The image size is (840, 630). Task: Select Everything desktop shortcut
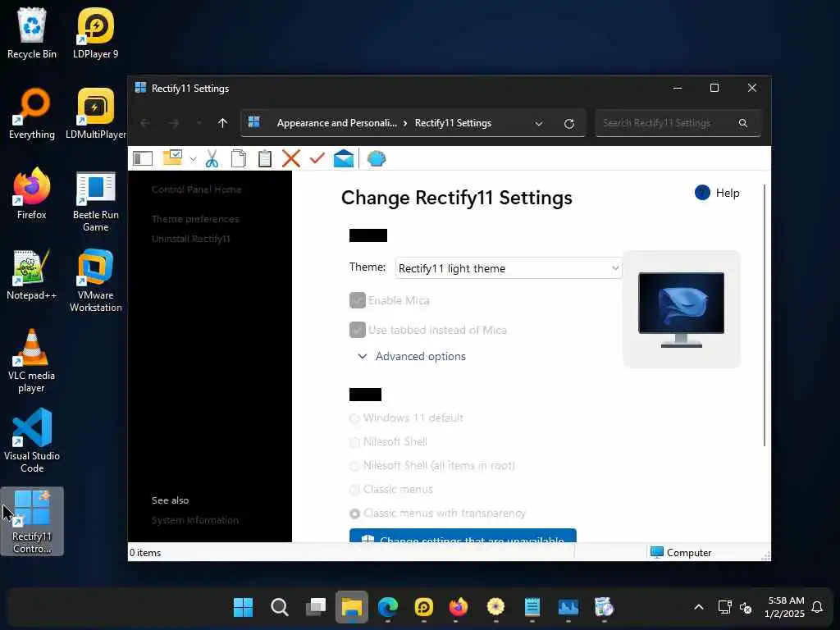[x=32, y=113]
